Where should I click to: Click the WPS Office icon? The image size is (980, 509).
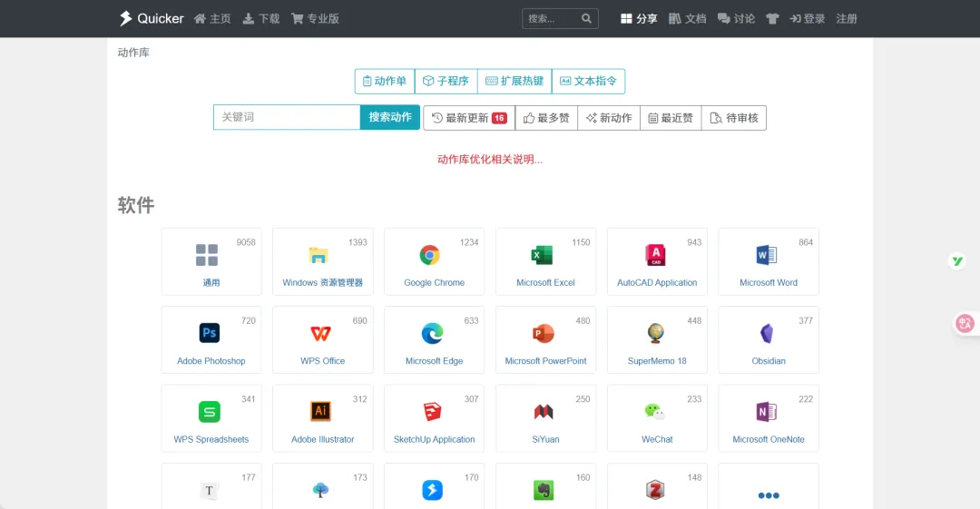click(x=320, y=334)
